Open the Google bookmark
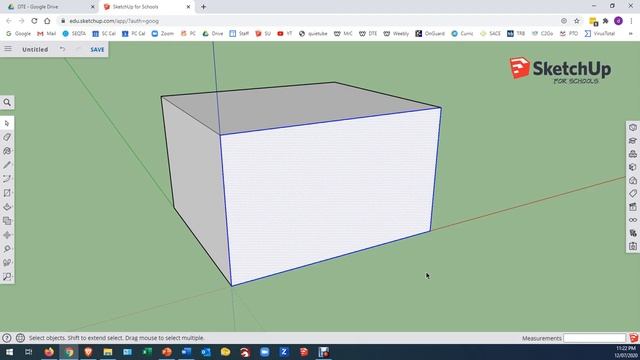This screenshot has height=360, width=640. pyautogui.click(x=18, y=33)
